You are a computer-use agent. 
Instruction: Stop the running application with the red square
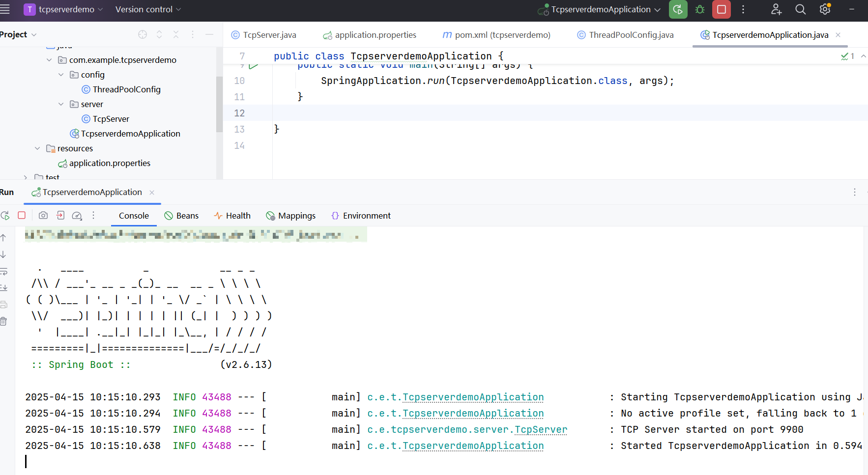721,9
